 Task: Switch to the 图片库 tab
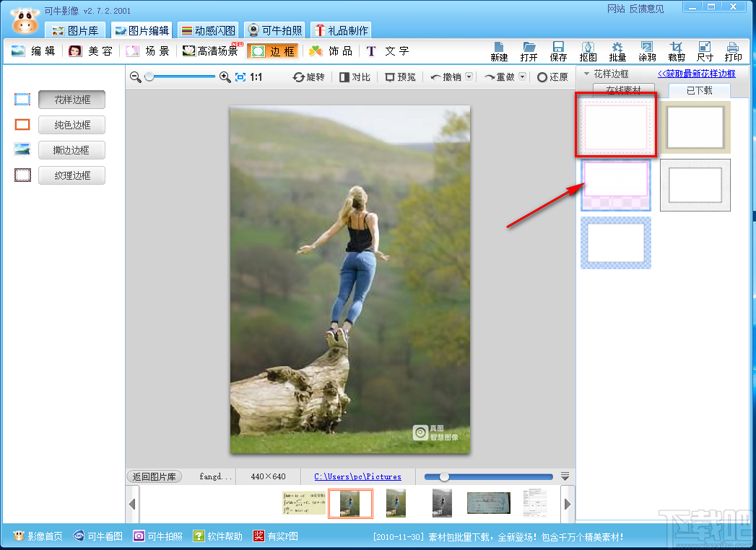pyautogui.click(x=75, y=30)
